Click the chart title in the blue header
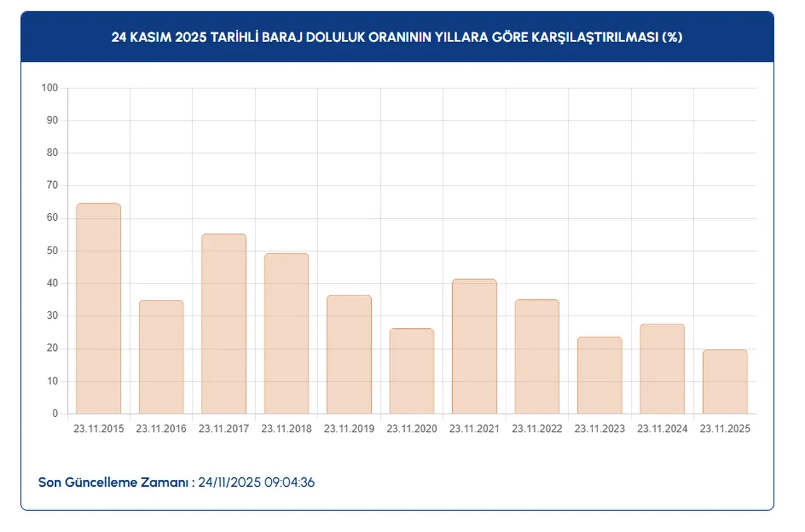The width and height of the screenshot is (805, 532). point(397,37)
